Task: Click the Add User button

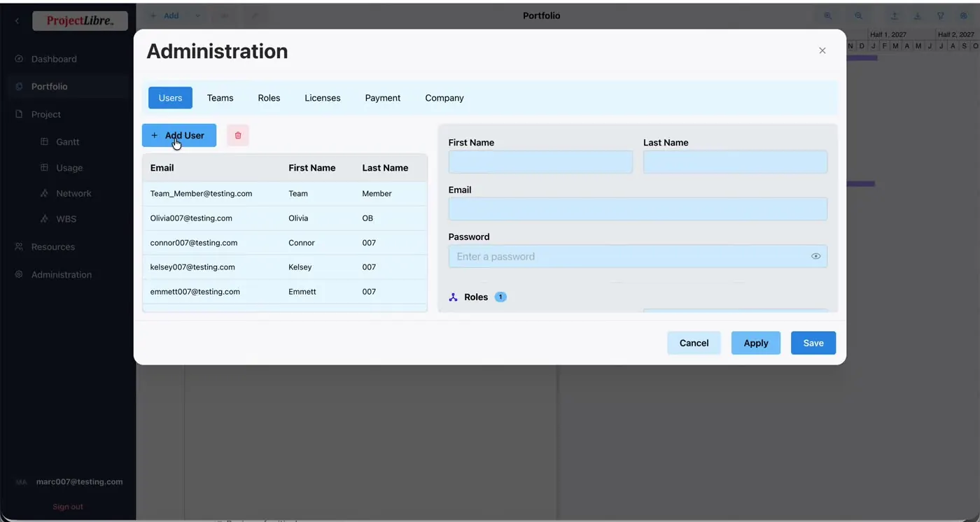Action: [x=179, y=136]
